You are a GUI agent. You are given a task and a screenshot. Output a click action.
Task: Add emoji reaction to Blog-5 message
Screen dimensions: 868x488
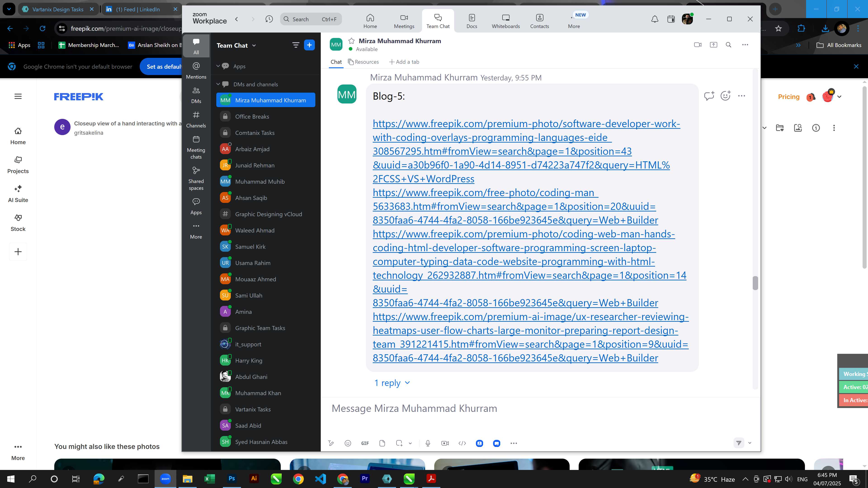pyautogui.click(x=725, y=96)
